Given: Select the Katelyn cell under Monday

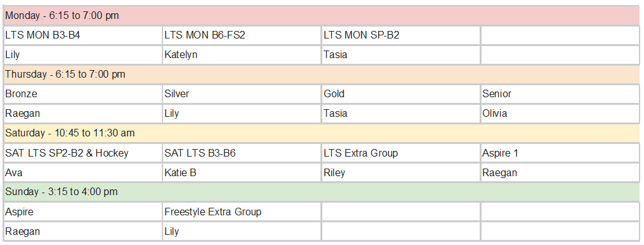Looking at the screenshot, I should [241, 54].
